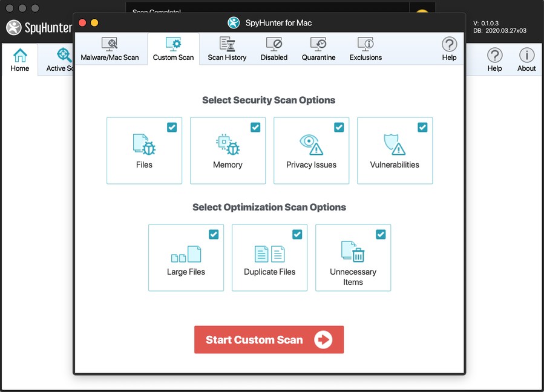The height and width of the screenshot is (392, 544).
Task: Toggle the Duplicate Files checkbox
Action: [x=297, y=235]
